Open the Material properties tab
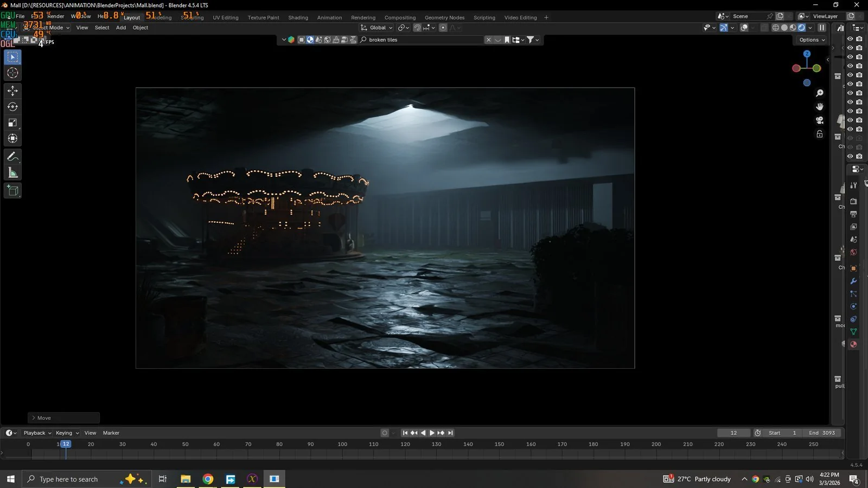This screenshot has width=868, height=488. pyautogui.click(x=853, y=344)
